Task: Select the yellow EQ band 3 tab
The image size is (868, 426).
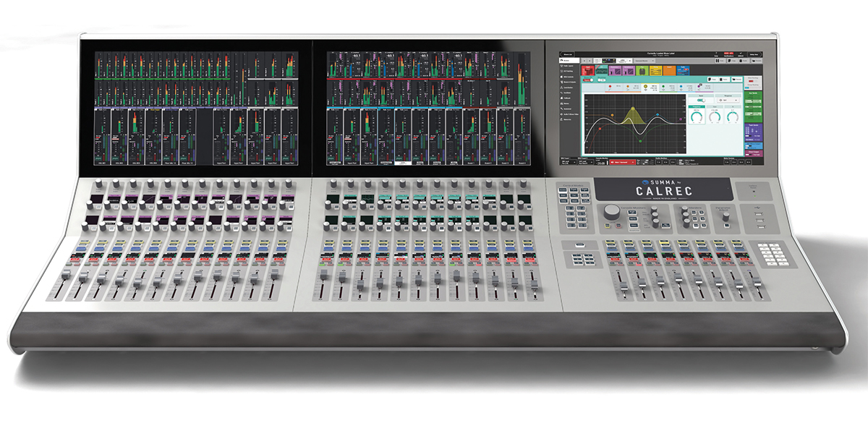Action: 651,87
